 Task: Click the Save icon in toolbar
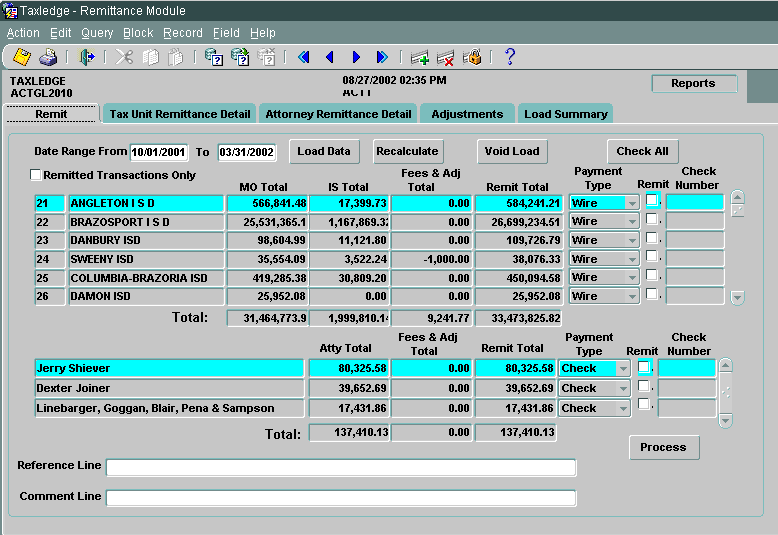[21, 57]
